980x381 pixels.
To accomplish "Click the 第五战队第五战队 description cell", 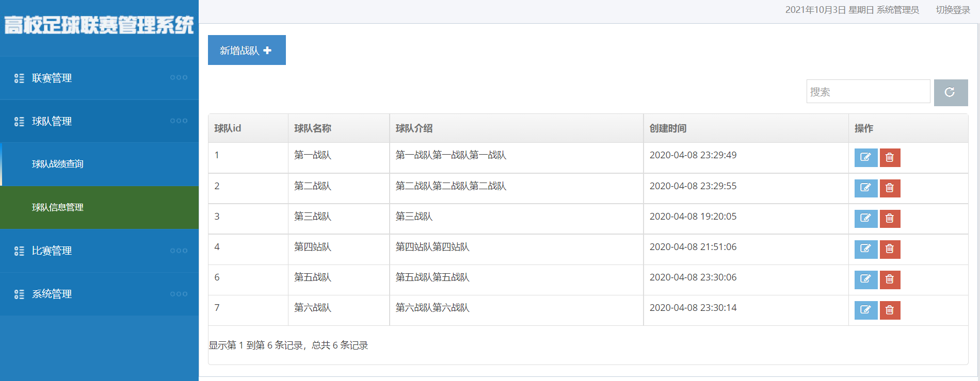I will [x=516, y=279].
